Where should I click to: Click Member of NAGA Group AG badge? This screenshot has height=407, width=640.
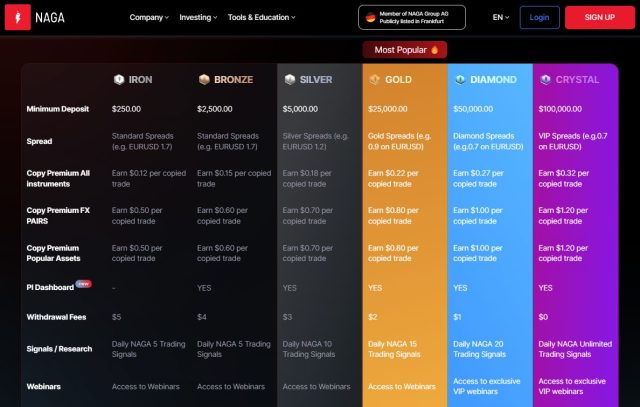412,17
